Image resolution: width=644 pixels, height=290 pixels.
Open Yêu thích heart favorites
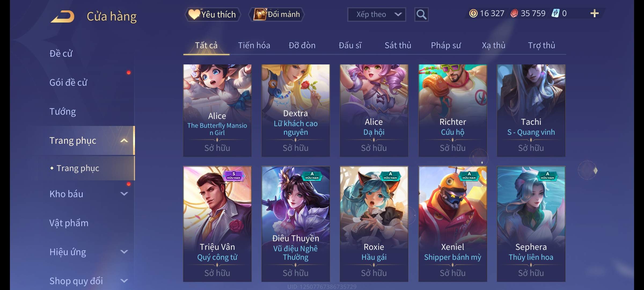click(x=212, y=15)
